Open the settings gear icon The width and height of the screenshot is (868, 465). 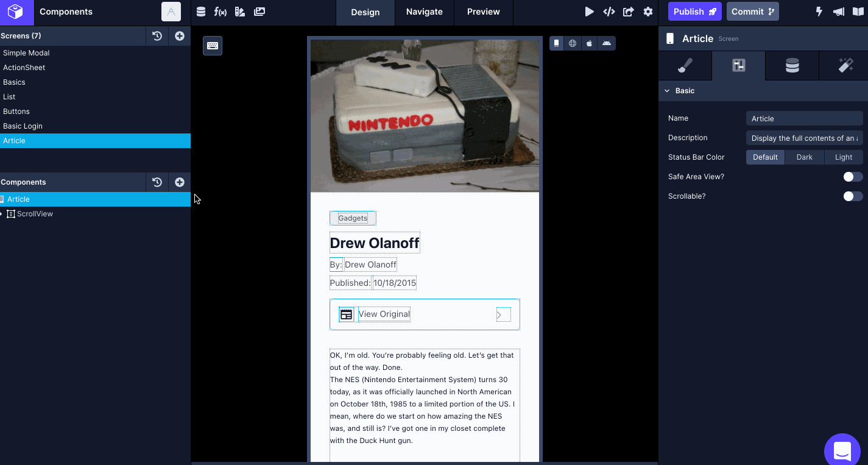click(x=648, y=12)
